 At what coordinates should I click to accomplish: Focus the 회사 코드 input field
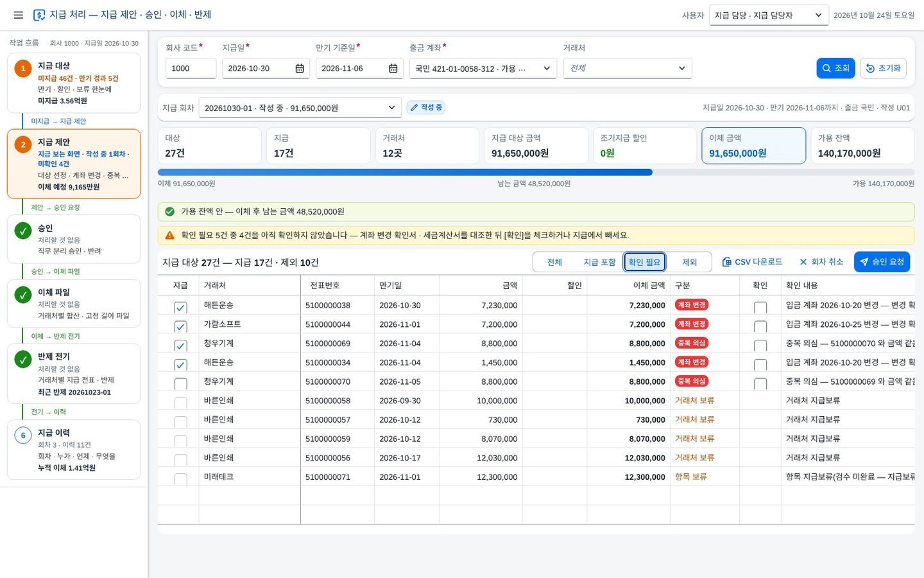point(191,68)
